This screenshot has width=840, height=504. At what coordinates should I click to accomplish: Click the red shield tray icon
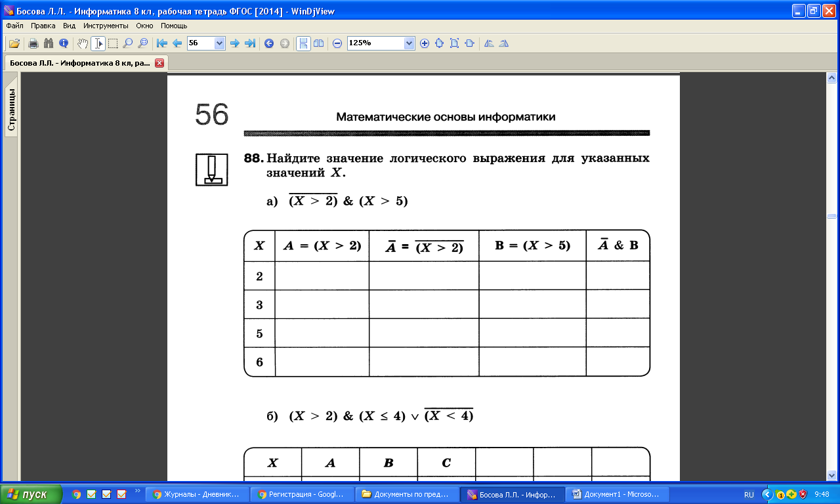pos(803,494)
